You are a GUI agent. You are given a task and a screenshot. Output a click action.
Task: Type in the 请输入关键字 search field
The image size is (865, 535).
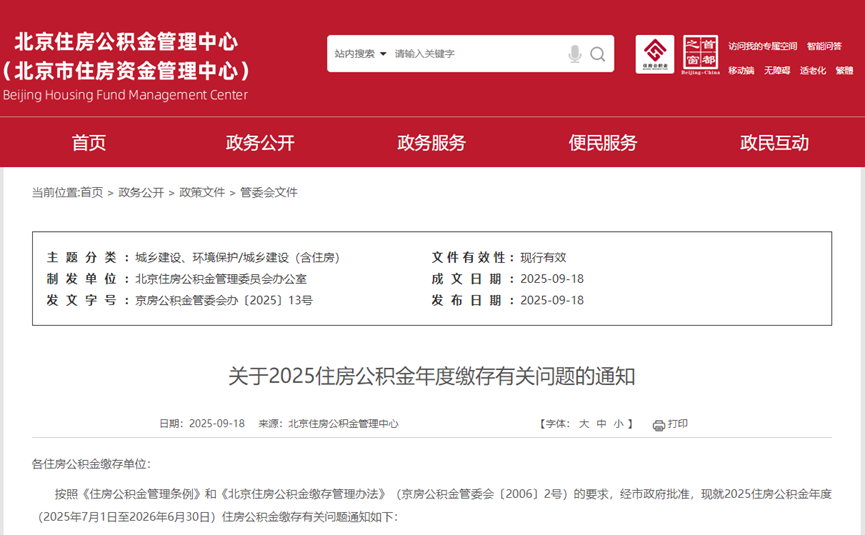475,54
